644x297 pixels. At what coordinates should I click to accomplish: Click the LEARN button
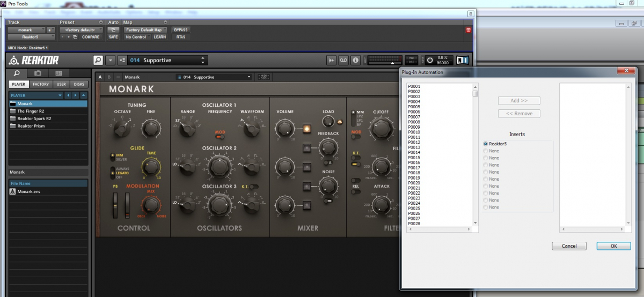[160, 37]
